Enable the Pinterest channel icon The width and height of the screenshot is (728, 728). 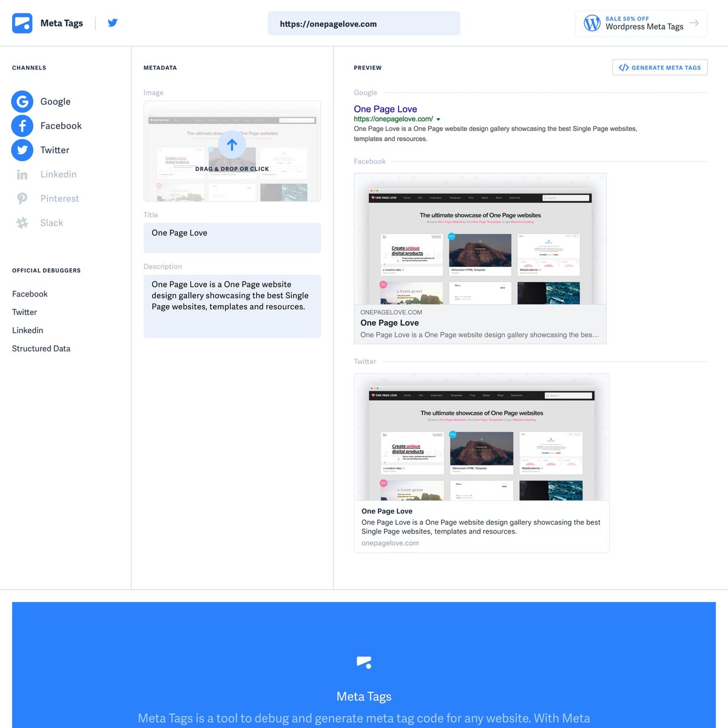(22, 198)
